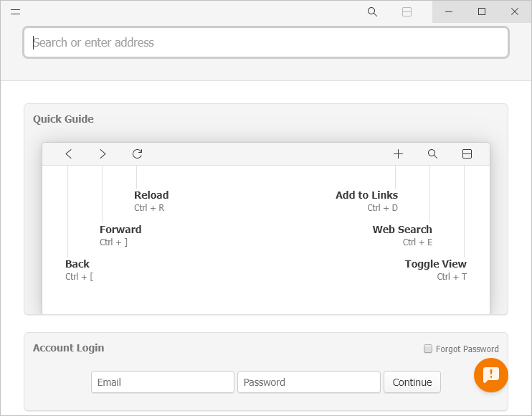
Task: Click the Back arrow in Quick Guide
Action: [x=68, y=153]
